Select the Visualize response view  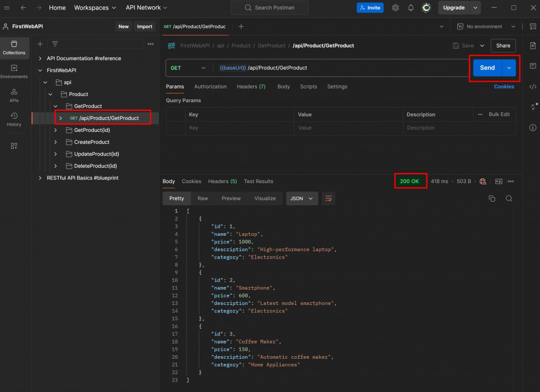265,198
